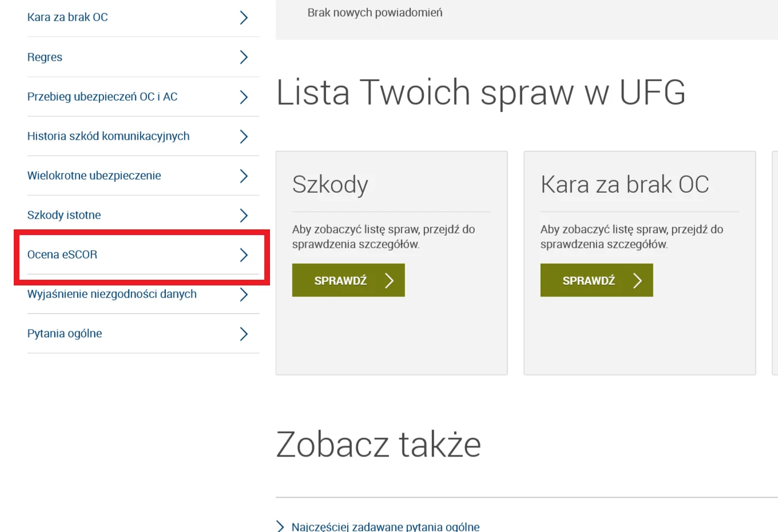Open SPRAWDŹ under the Szkody card
This screenshot has width=778, height=532.
pyautogui.click(x=348, y=280)
